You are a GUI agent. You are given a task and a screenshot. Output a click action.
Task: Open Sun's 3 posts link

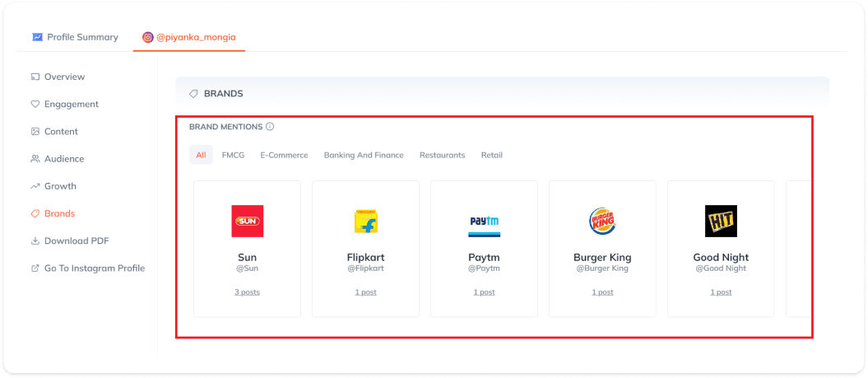(247, 292)
